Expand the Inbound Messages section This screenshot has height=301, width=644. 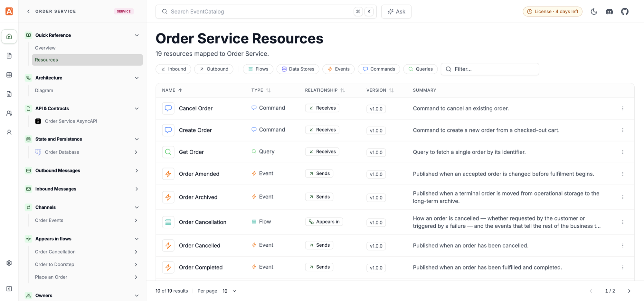137,189
